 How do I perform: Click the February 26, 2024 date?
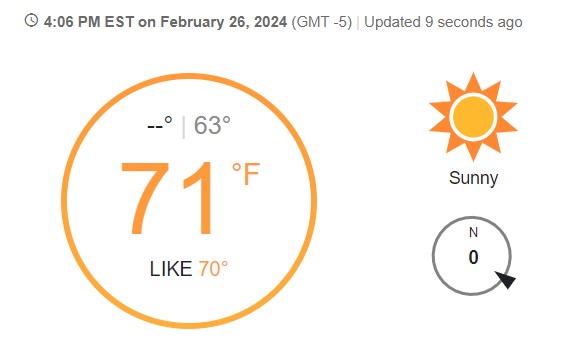point(223,22)
